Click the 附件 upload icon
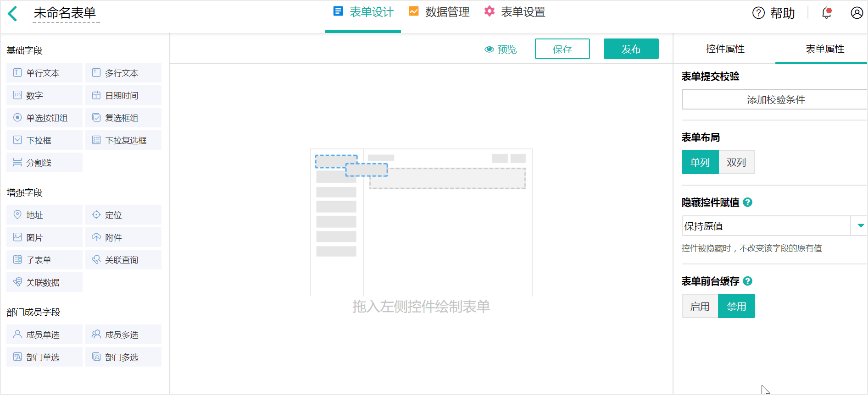The width and height of the screenshot is (868, 395). coord(96,237)
